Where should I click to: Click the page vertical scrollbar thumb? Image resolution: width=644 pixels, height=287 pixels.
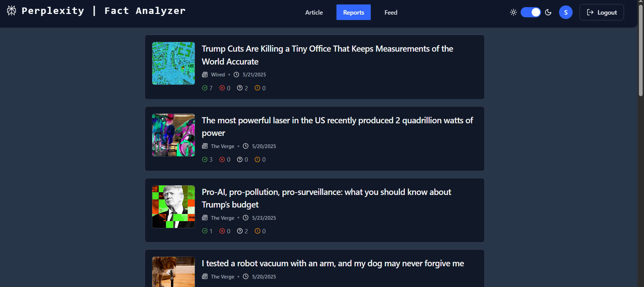[641, 51]
